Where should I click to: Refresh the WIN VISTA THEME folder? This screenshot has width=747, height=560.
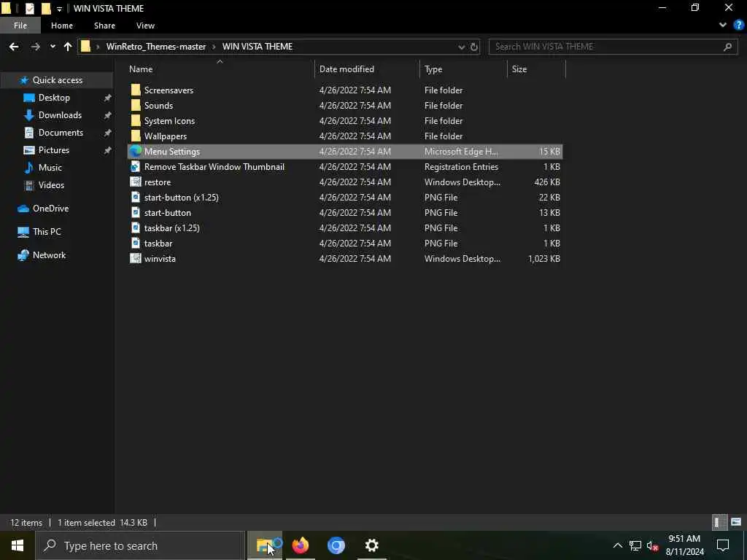tap(474, 47)
